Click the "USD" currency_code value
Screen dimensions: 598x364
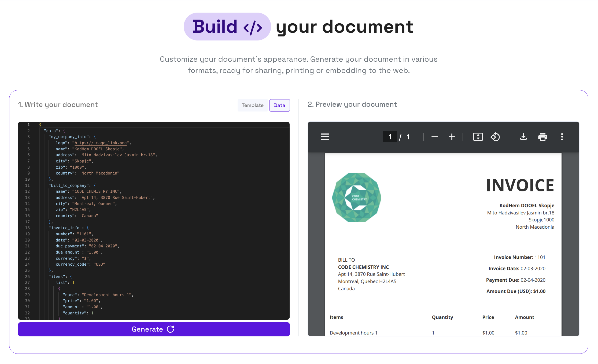pyautogui.click(x=99, y=264)
